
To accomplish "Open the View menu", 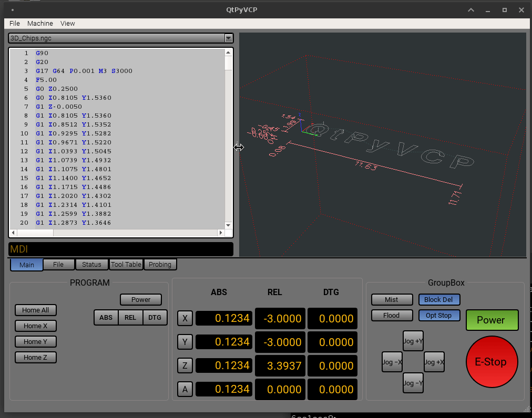I will pos(67,24).
